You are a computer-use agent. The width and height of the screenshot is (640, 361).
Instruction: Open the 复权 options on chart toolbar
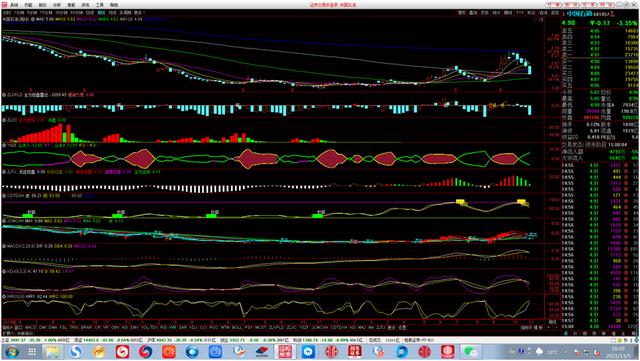point(462,13)
